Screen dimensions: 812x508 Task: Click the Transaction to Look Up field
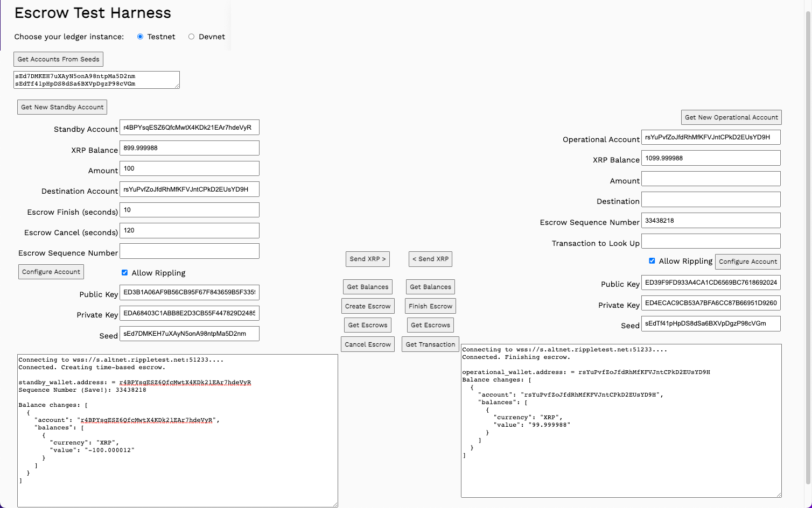click(710, 241)
